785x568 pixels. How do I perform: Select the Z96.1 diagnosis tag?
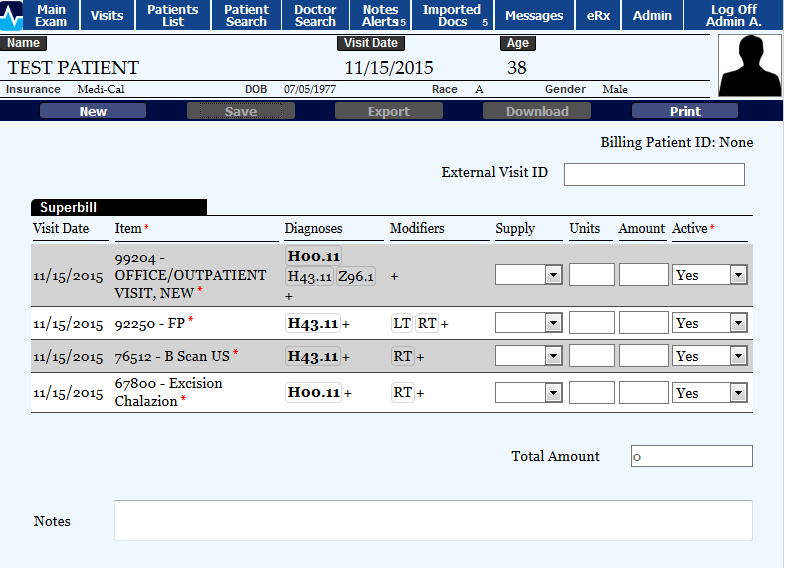(x=355, y=276)
